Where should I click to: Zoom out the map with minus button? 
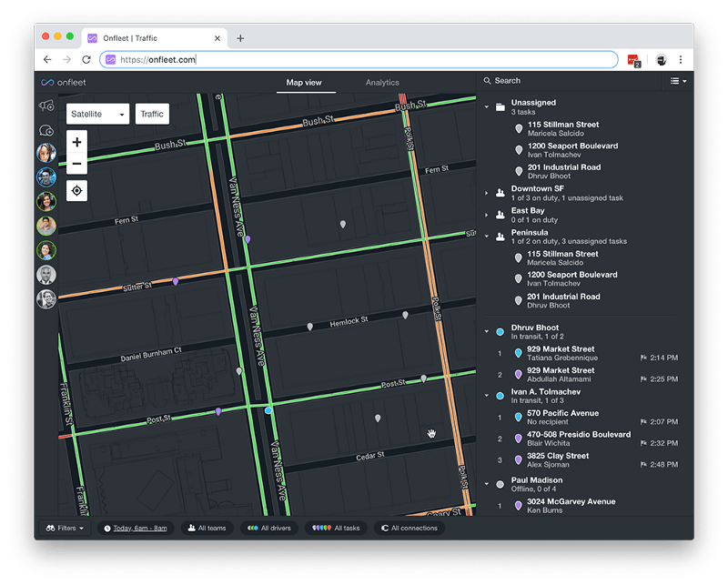pyautogui.click(x=77, y=165)
